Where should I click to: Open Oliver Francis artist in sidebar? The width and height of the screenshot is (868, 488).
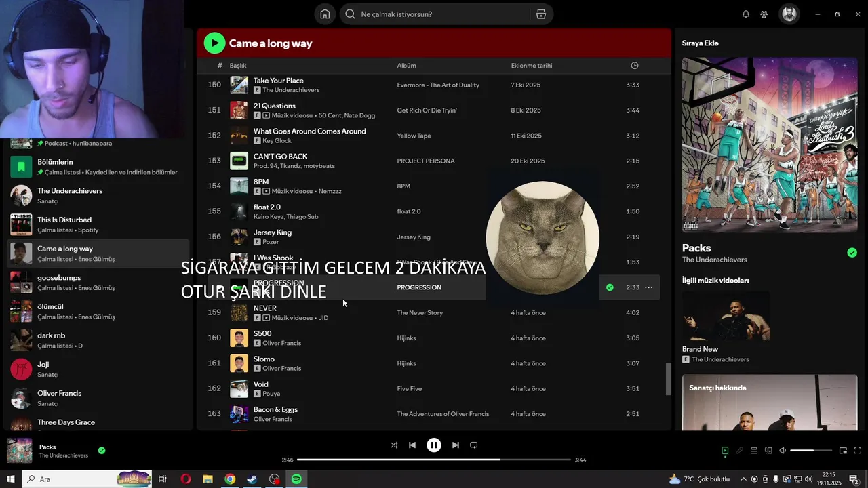[x=98, y=398]
